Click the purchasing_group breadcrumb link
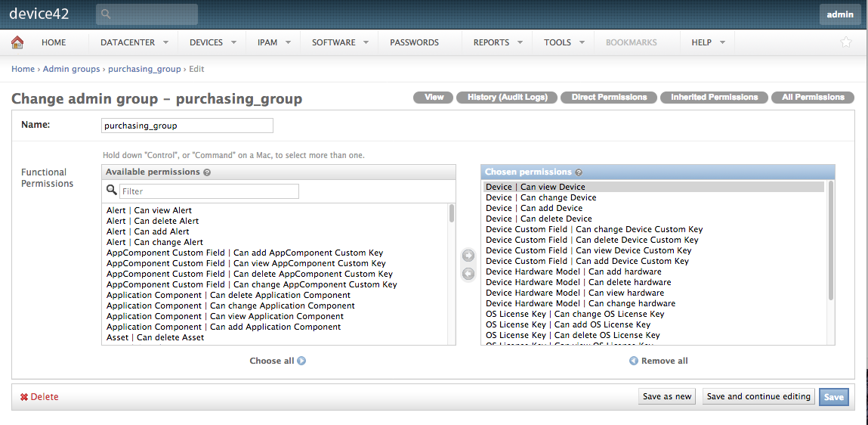This screenshot has width=868, height=425. [x=144, y=70]
